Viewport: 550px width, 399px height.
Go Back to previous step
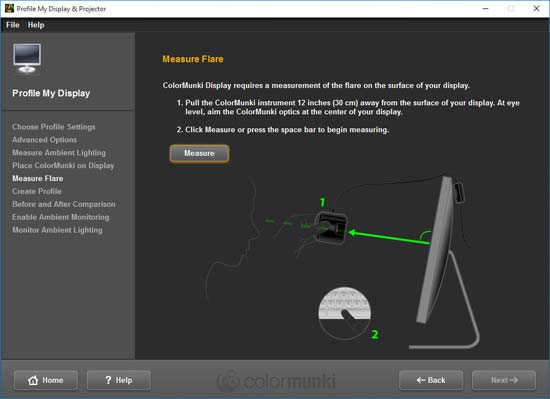431,380
